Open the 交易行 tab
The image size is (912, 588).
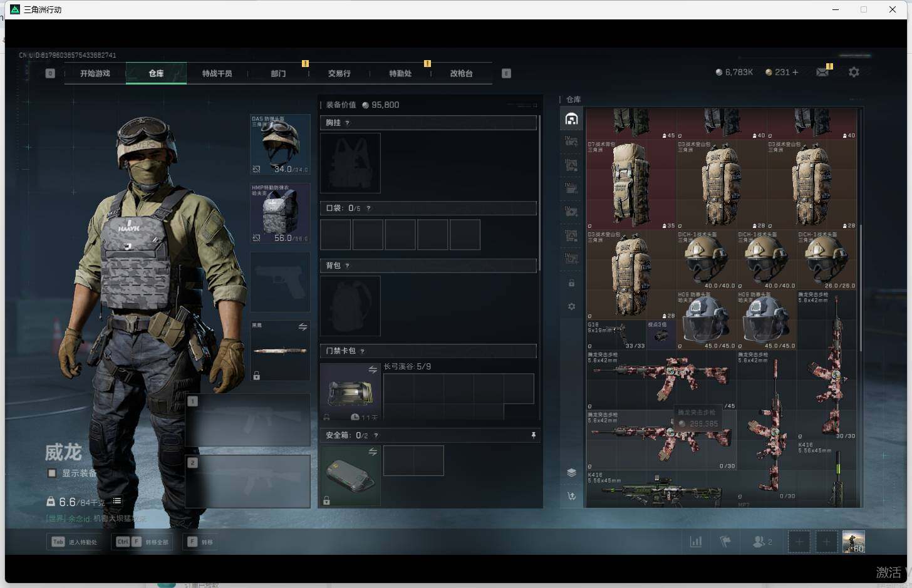[339, 73]
